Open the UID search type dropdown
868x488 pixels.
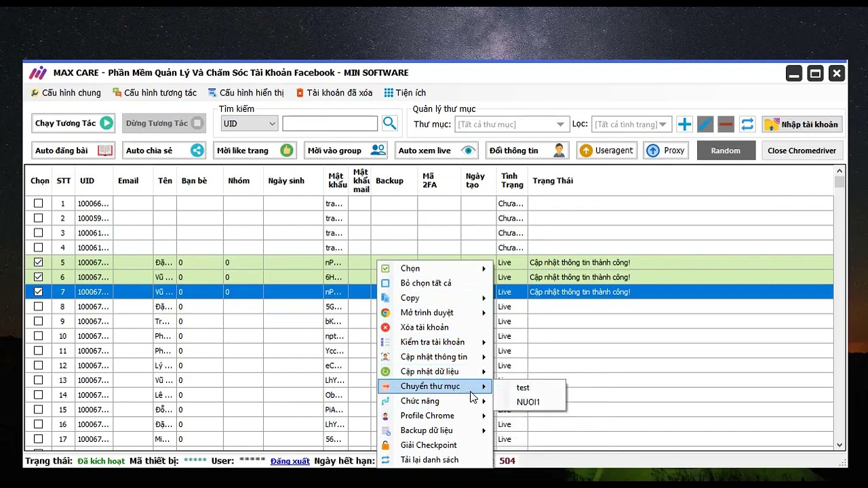pos(250,123)
